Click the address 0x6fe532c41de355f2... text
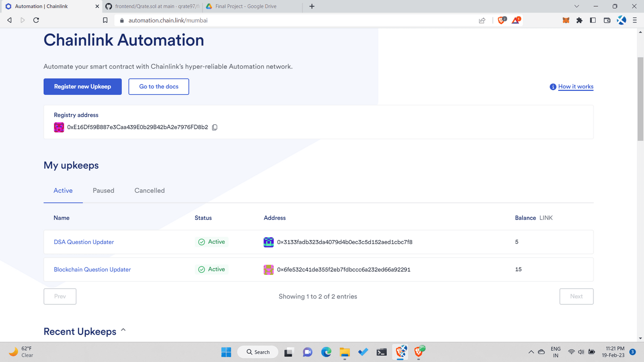 [x=343, y=269]
